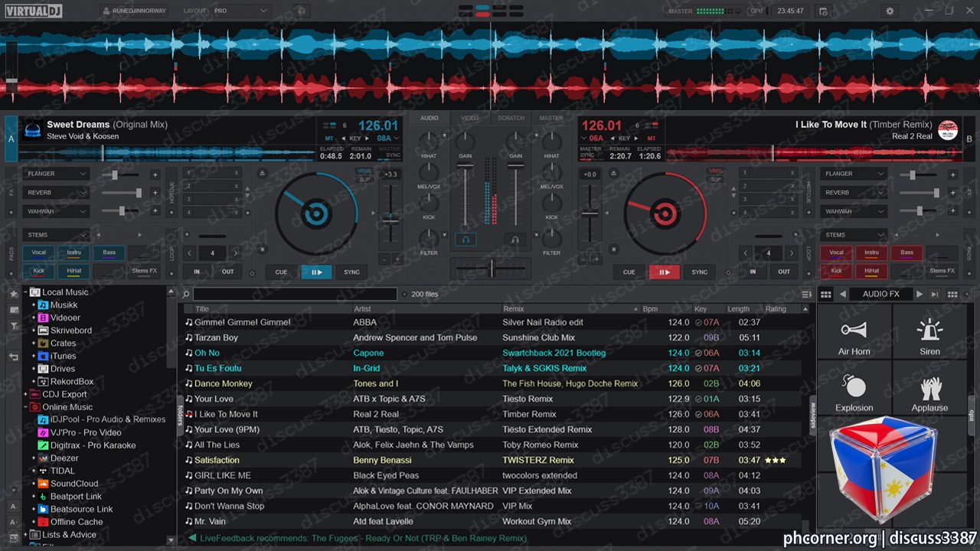This screenshot has height=551, width=980.
Task: Switch to the MASTER mixer tab
Action: click(x=551, y=118)
